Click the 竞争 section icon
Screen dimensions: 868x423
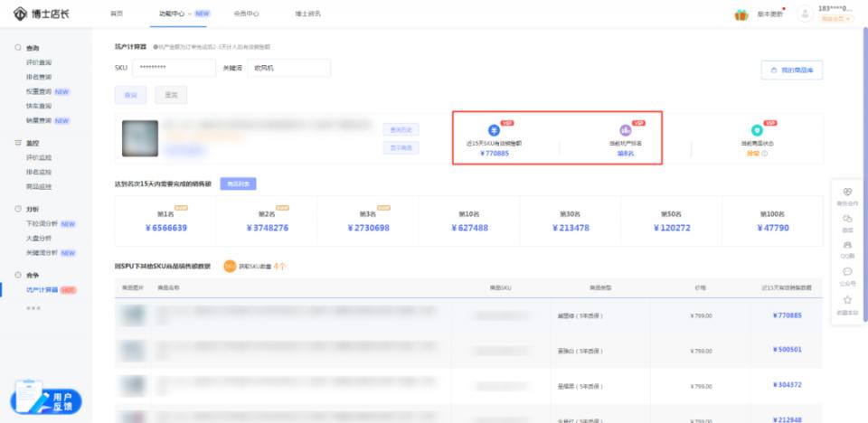[x=18, y=275]
